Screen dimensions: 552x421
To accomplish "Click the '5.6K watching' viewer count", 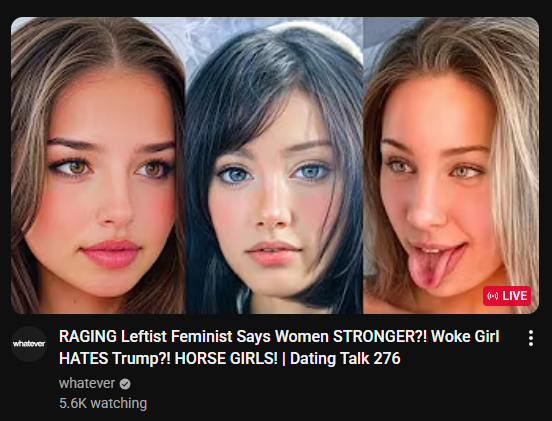I will 103,403.
